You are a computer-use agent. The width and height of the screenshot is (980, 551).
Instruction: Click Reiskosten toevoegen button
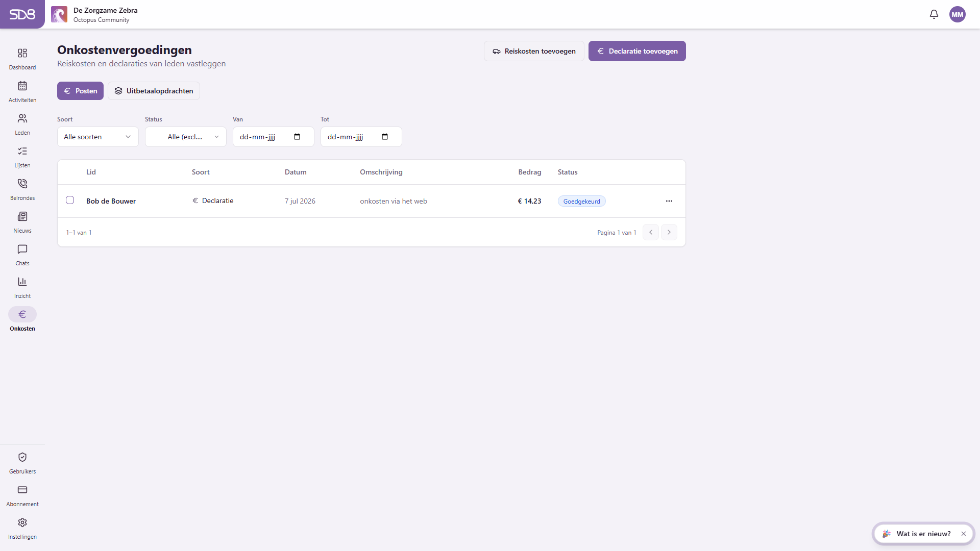534,51
